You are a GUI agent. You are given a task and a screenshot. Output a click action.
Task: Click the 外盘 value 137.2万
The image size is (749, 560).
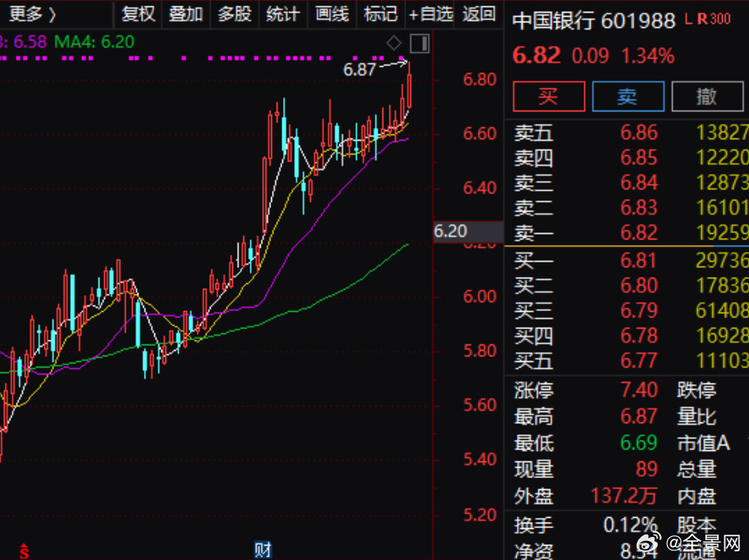tap(624, 496)
